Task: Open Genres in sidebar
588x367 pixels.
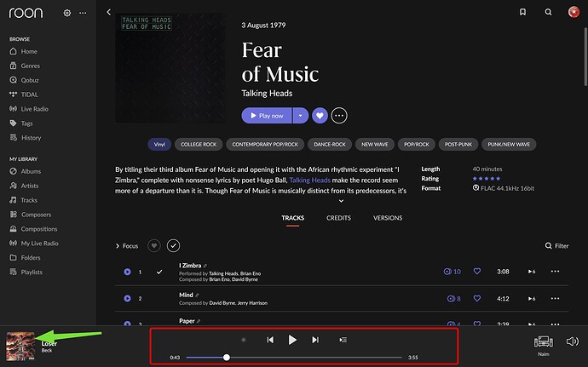Action: point(25,66)
